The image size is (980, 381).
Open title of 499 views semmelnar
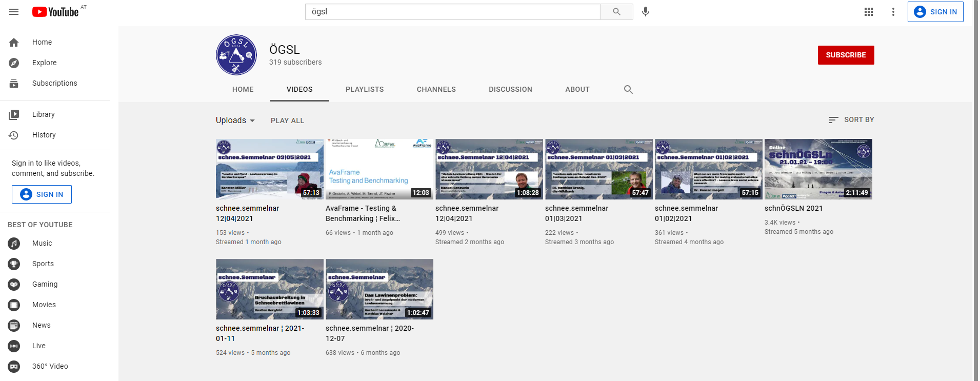pos(467,213)
